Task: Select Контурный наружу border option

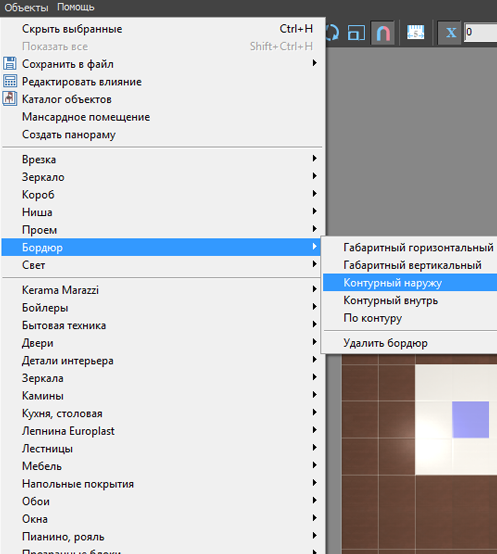Action: (x=410, y=283)
